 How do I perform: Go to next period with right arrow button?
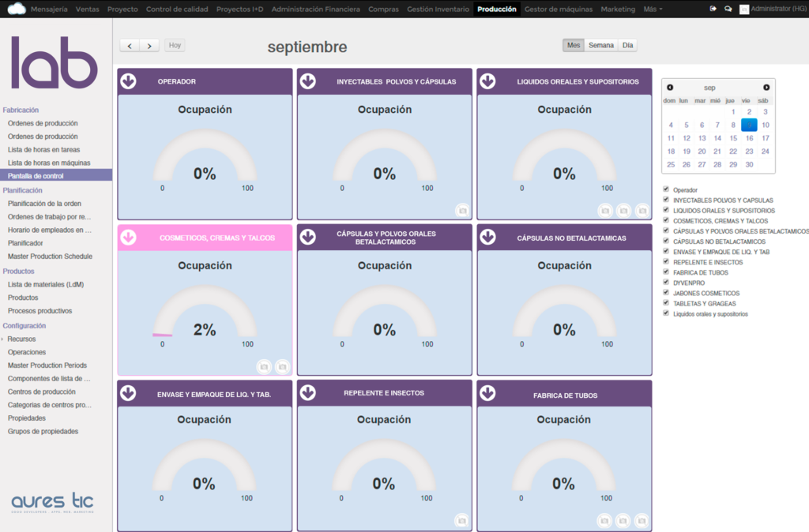click(x=149, y=46)
